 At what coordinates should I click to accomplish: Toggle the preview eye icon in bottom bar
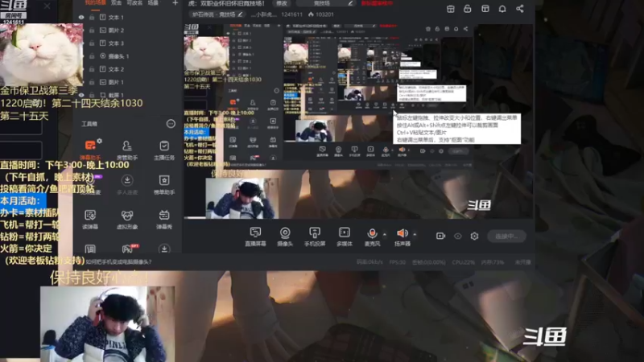[457, 236]
